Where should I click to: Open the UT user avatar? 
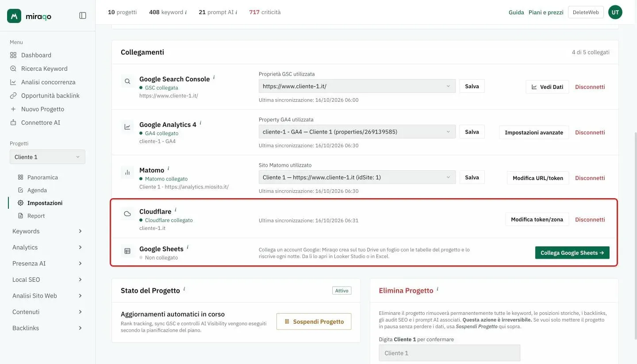(x=615, y=12)
